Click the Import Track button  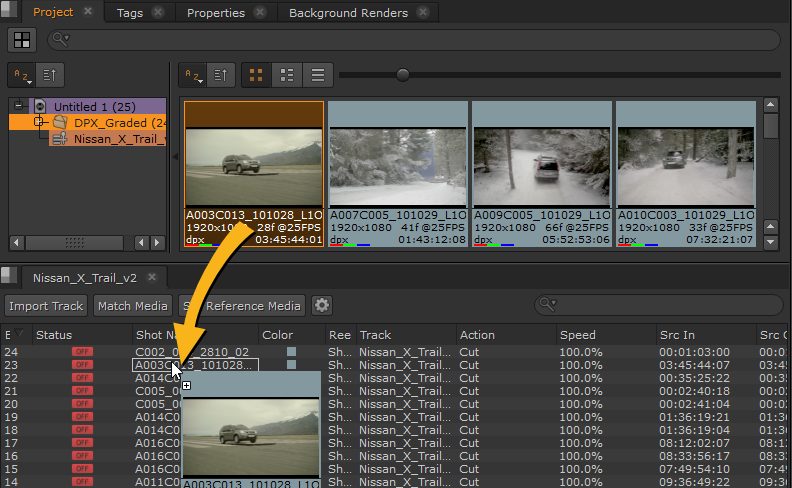coord(47,306)
